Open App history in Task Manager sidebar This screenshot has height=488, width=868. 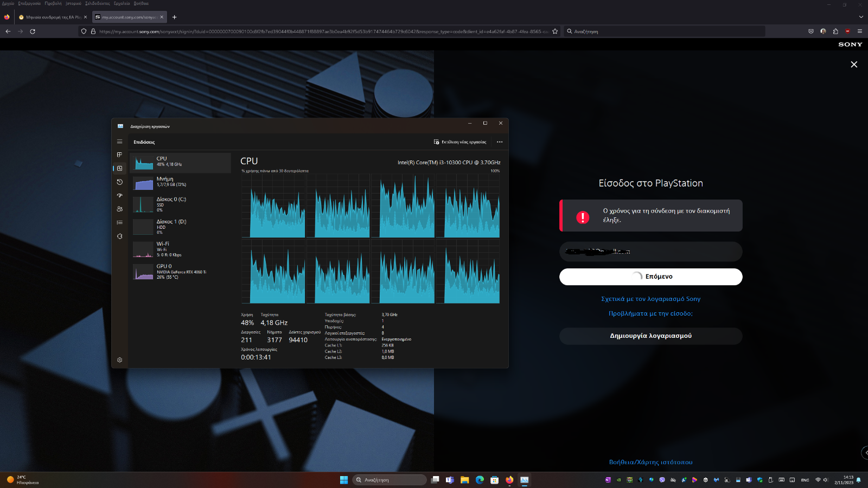[x=120, y=182]
